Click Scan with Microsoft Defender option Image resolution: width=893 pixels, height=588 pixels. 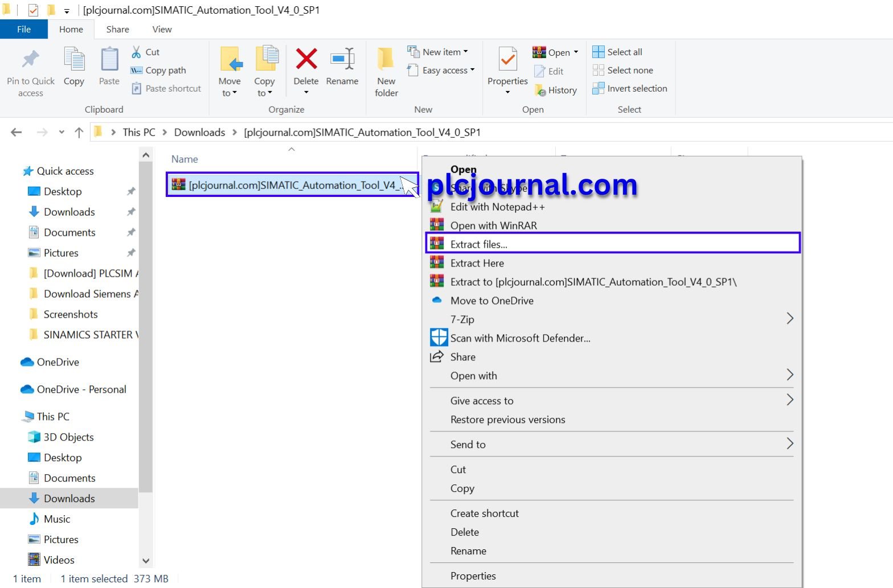click(520, 338)
